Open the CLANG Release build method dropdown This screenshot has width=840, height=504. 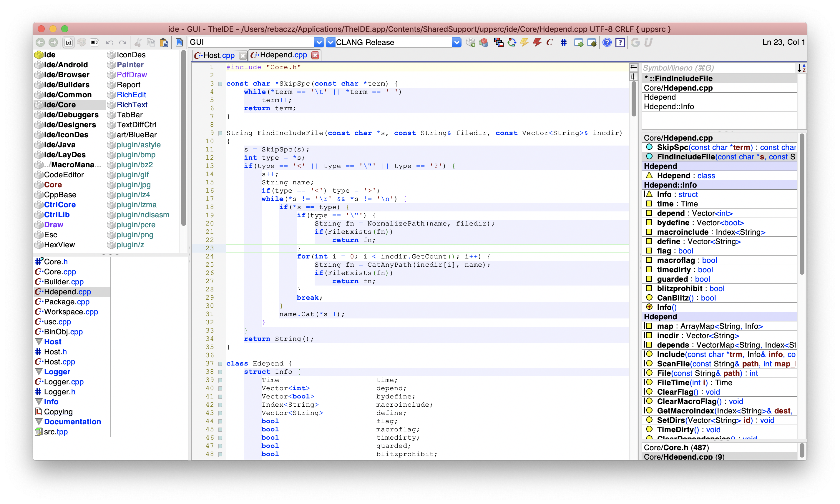point(456,42)
